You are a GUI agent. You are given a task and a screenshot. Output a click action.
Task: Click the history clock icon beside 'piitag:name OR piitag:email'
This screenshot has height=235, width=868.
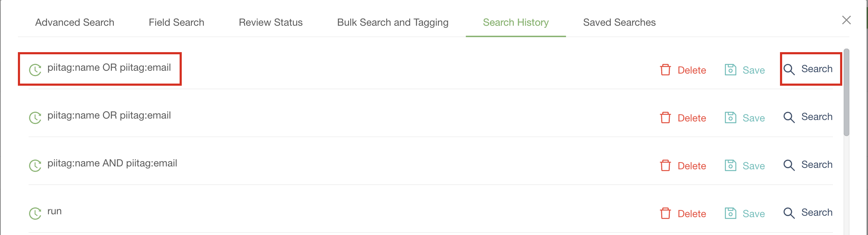pos(35,69)
